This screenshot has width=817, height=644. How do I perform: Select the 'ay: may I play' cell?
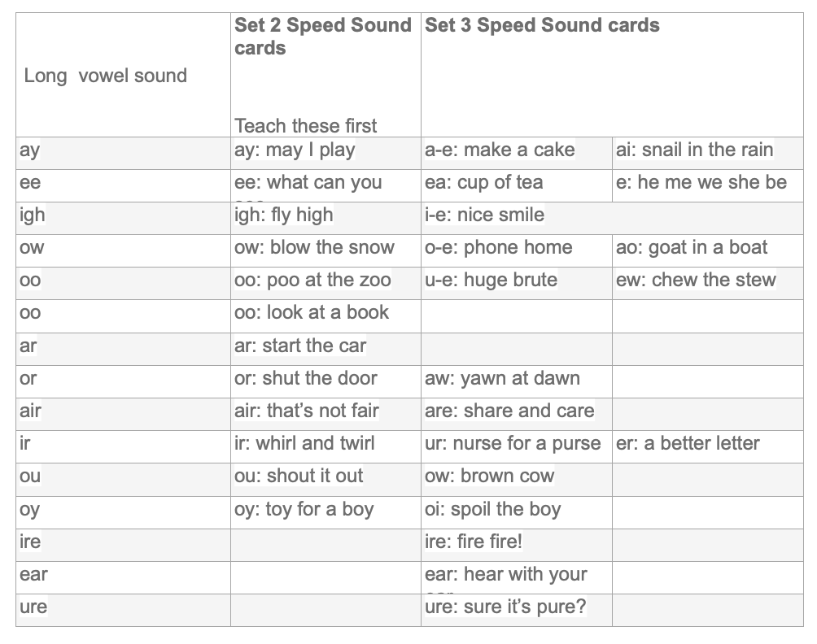295,150
